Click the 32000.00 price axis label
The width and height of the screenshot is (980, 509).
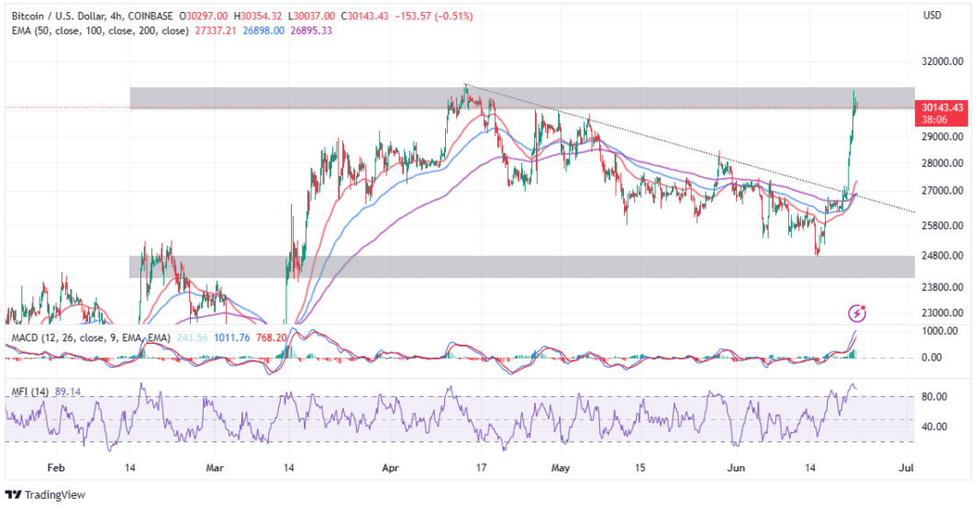(943, 62)
